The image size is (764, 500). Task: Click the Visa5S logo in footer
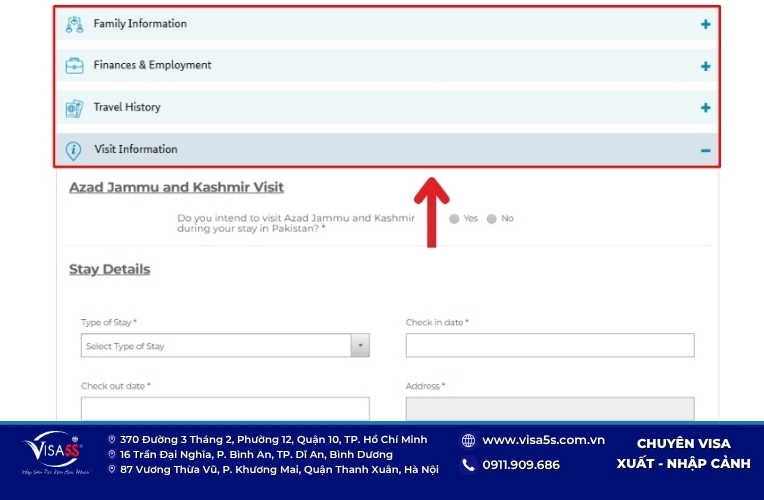[x=55, y=452]
